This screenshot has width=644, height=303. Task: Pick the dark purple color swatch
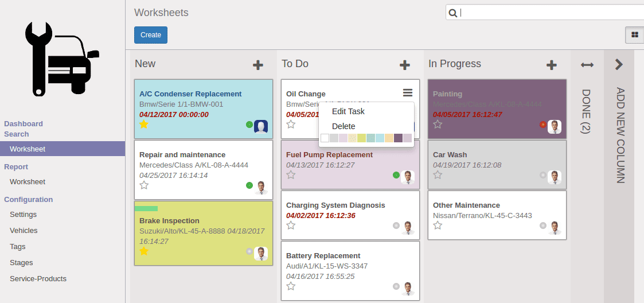tap(398, 138)
